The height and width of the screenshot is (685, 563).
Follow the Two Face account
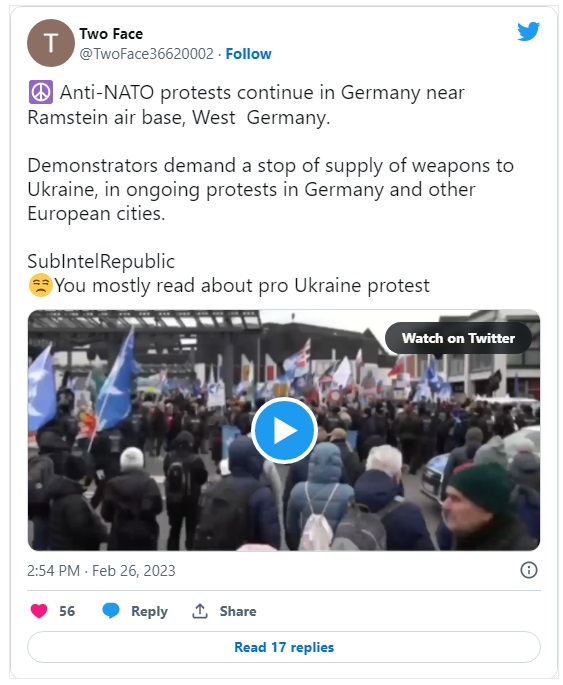pyautogui.click(x=248, y=54)
